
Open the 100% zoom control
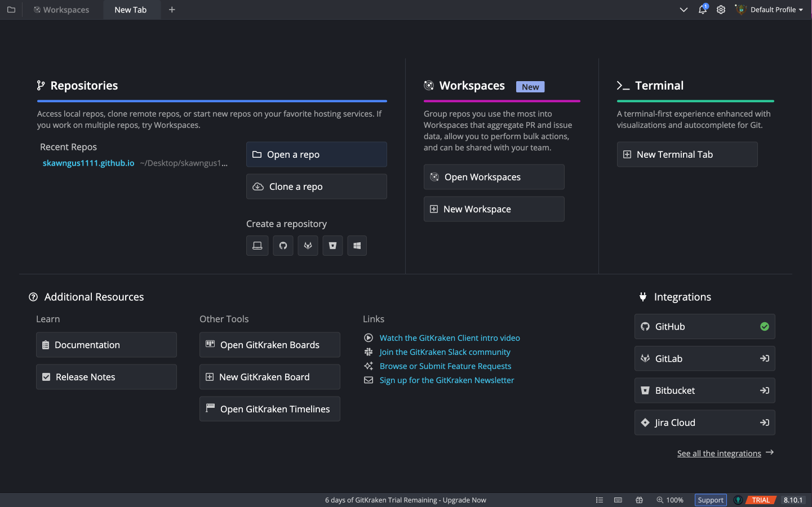pyautogui.click(x=670, y=500)
